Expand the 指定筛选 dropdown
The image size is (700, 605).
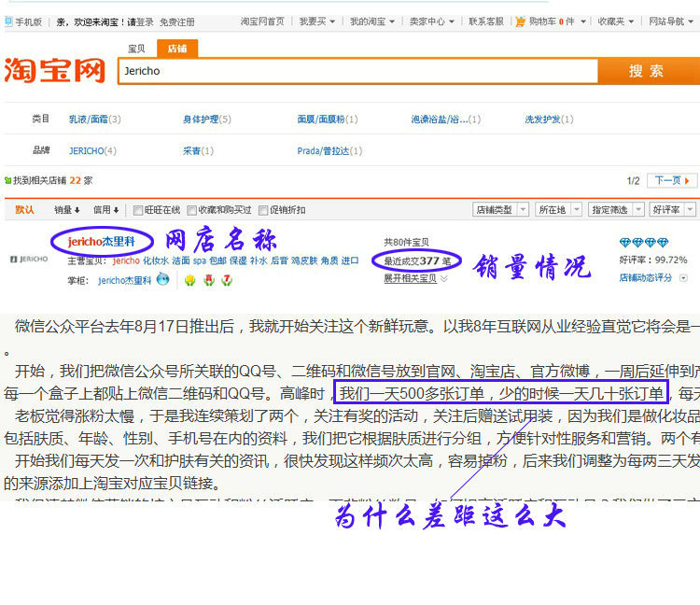[616, 209]
